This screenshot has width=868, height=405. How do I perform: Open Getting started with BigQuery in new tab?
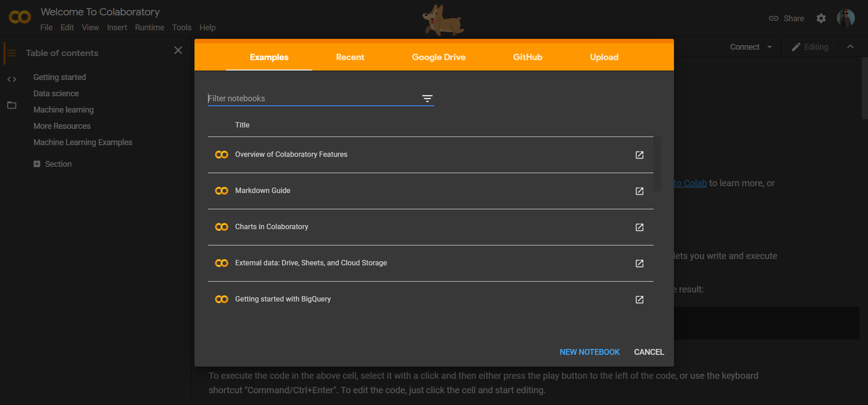tap(639, 300)
